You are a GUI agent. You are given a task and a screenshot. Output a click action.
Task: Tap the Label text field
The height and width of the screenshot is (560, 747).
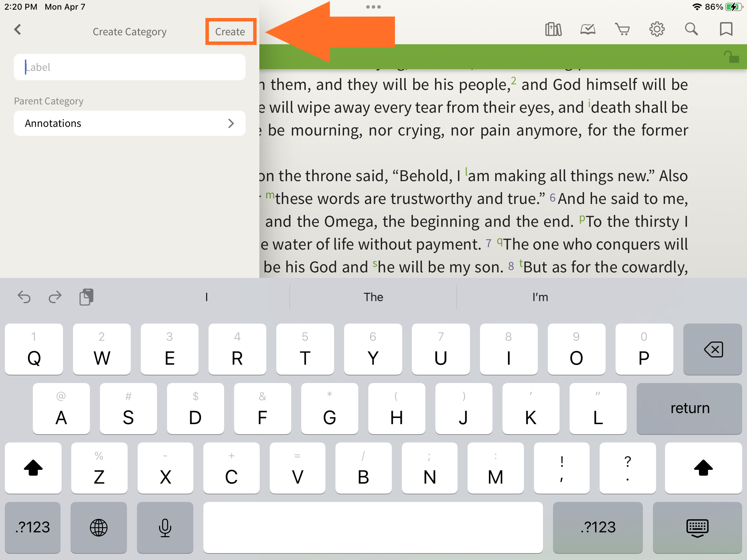pos(129,67)
